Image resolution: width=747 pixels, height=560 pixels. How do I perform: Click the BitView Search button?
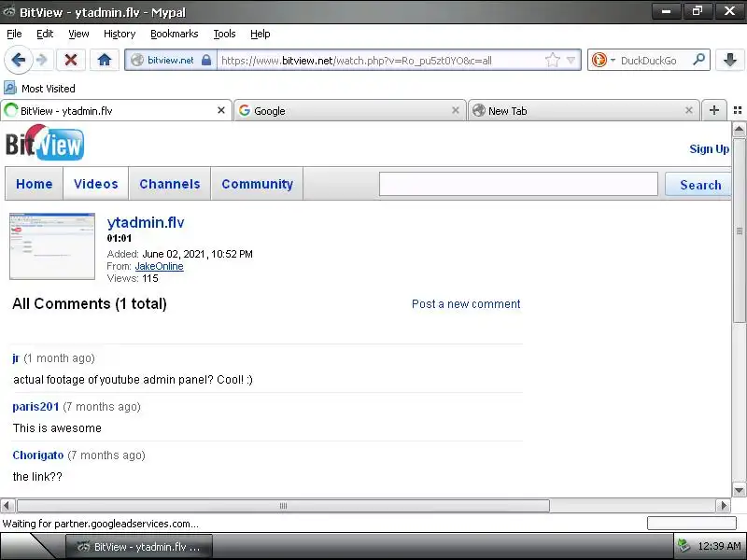[699, 184]
